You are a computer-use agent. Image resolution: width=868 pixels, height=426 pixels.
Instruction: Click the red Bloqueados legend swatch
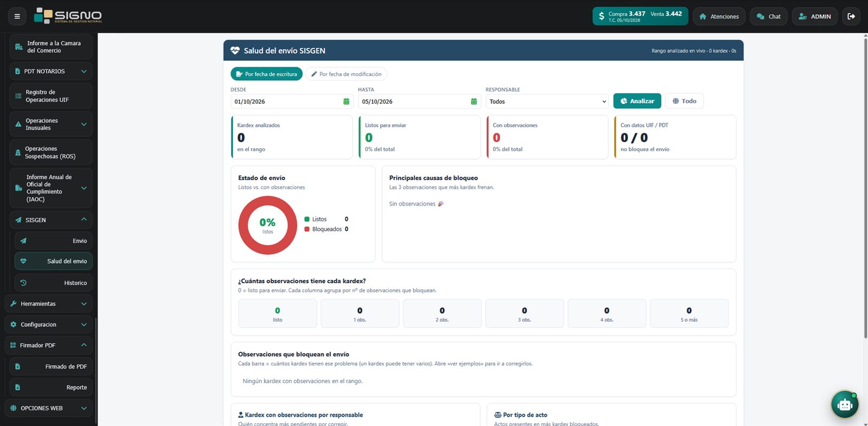point(307,229)
